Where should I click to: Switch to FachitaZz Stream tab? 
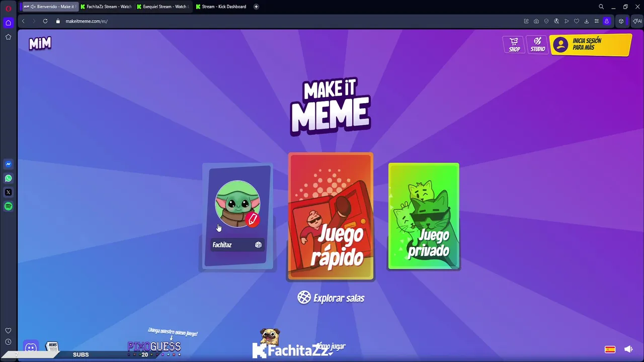click(x=106, y=7)
